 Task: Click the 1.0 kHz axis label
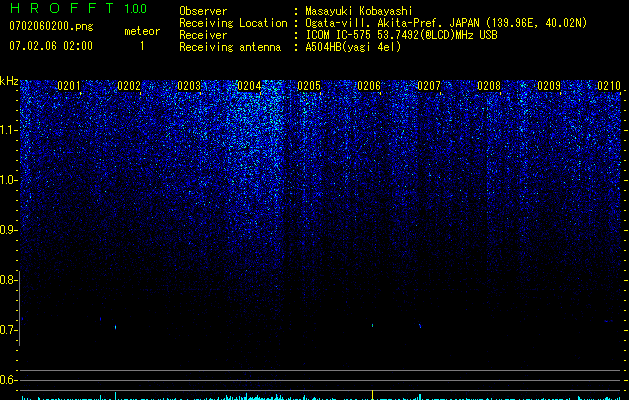click(8, 180)
